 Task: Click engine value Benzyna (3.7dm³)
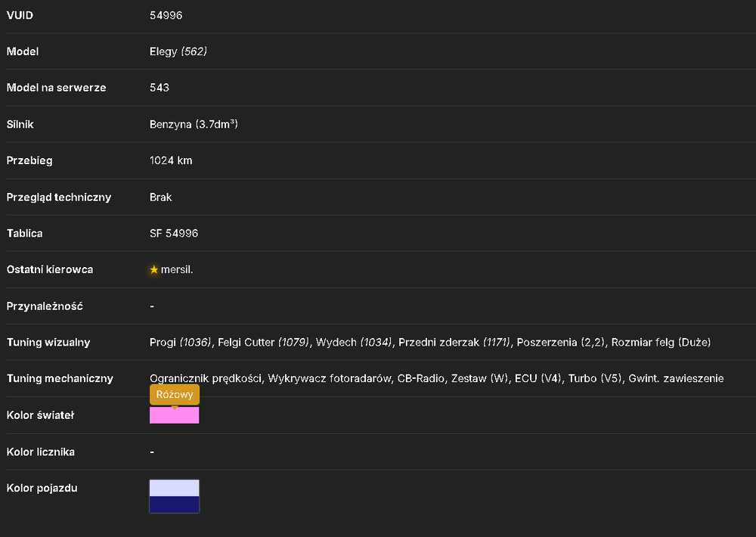(x=194, y=125)
